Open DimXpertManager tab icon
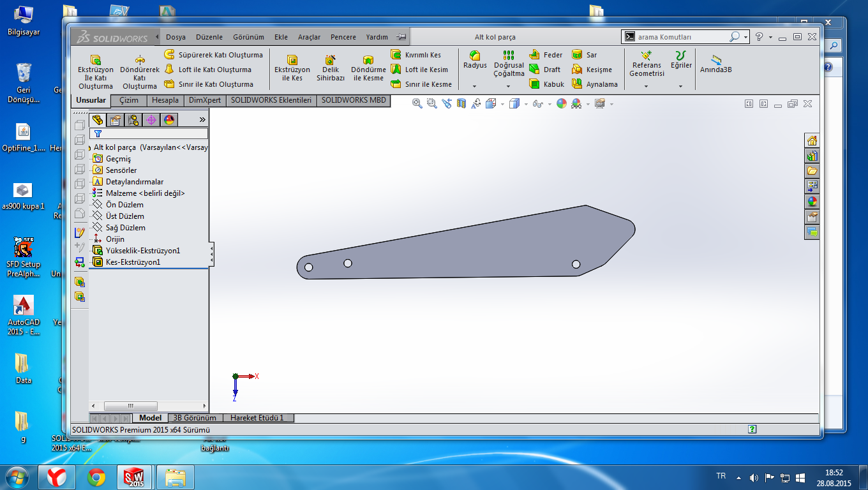This screenshot has height=490, width=868. [x=151, y=120]
